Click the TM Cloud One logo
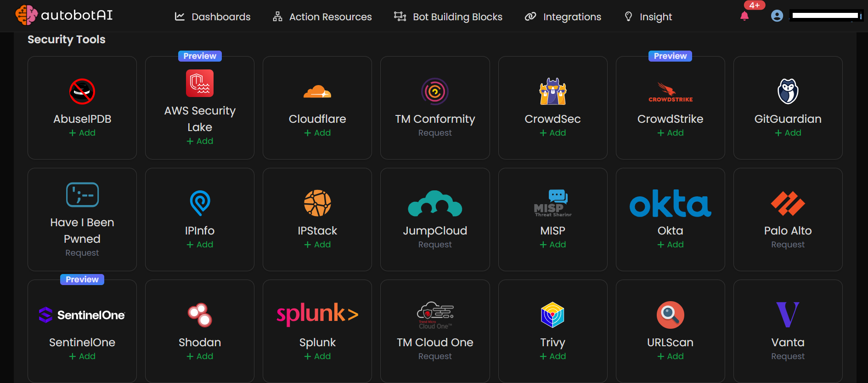Image resolution: width=868 pixels, height=383 pixels. click(435, 315)
